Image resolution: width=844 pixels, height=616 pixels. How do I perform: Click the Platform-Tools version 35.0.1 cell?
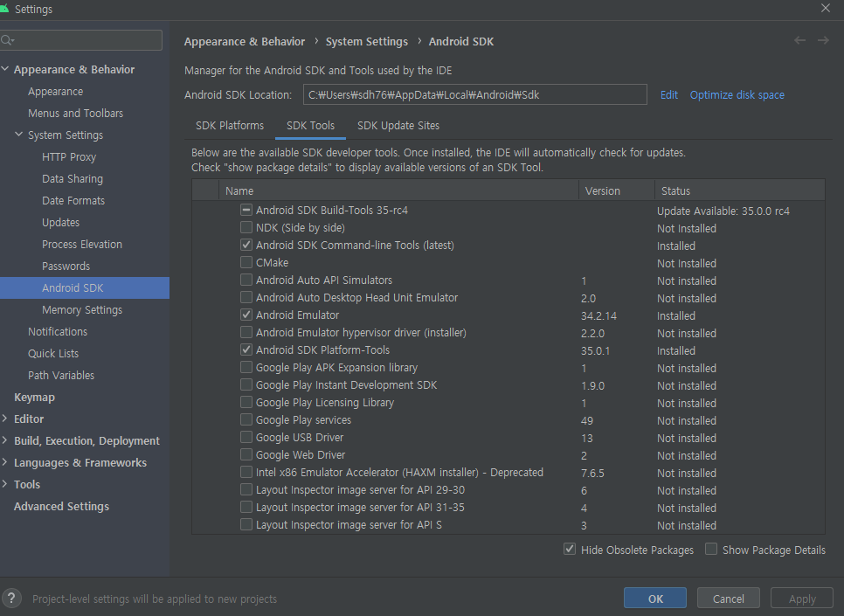pyautogui.click(x=595, y=351)
